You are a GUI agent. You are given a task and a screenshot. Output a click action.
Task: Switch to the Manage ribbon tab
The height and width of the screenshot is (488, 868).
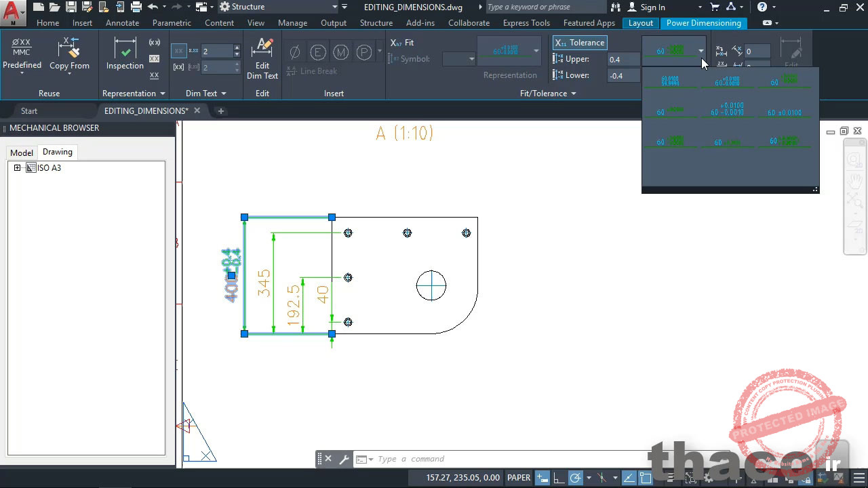pos(292,23)
